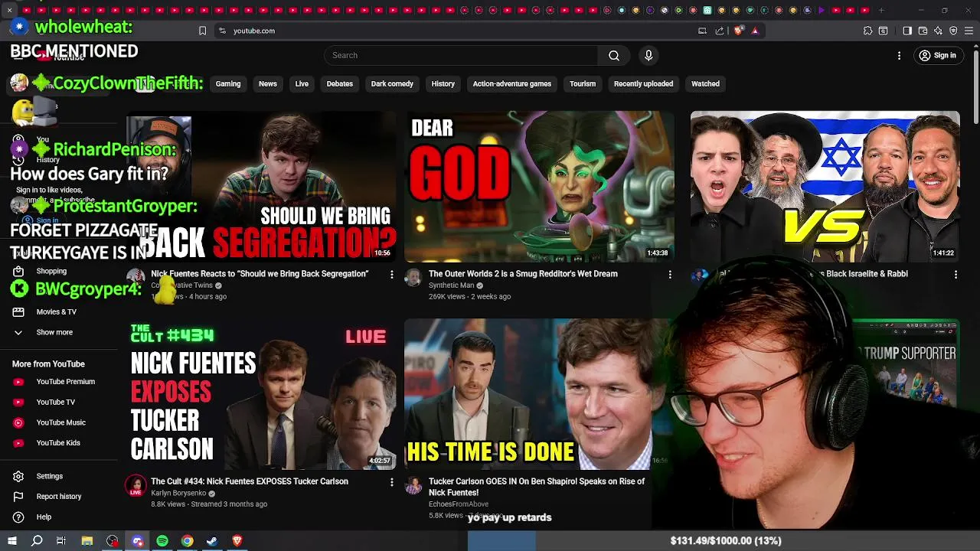Viewport: 980px width, 551px height.
Task: Open YouTube settings three-dot menu
Action: [x=900, y=55]
